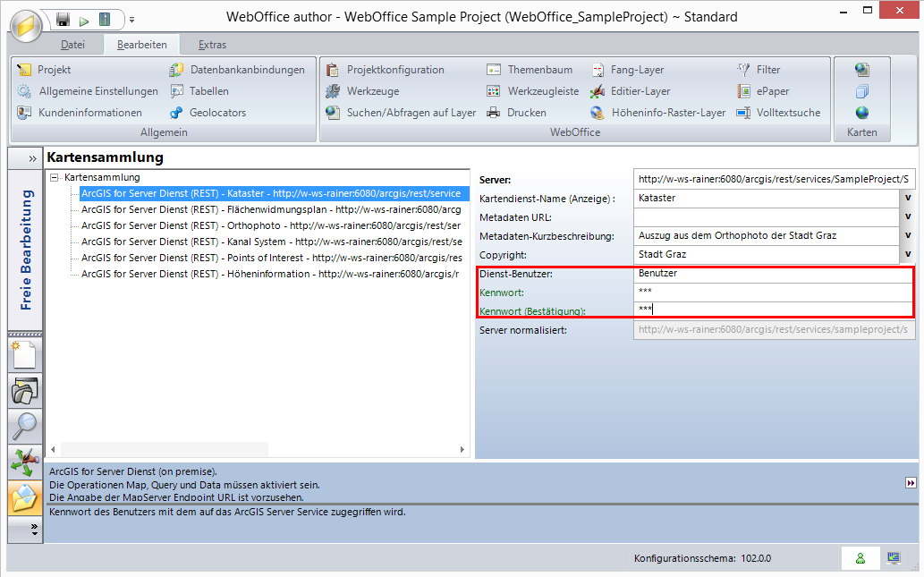The height and width of the screenshot is (577, 924).
Task: Expand the Copyright field dropdown arrow
Action: coord(907,255)
